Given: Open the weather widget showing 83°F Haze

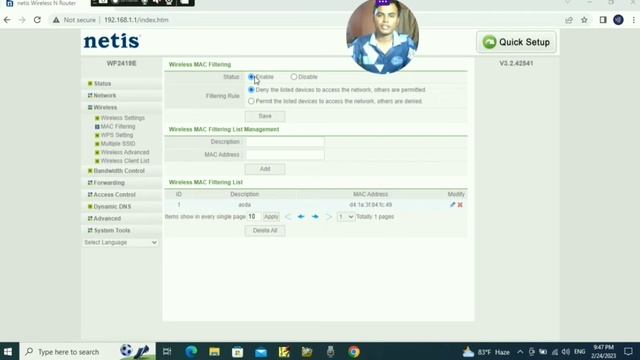Looking at the screenshot, I should point(487,352).
